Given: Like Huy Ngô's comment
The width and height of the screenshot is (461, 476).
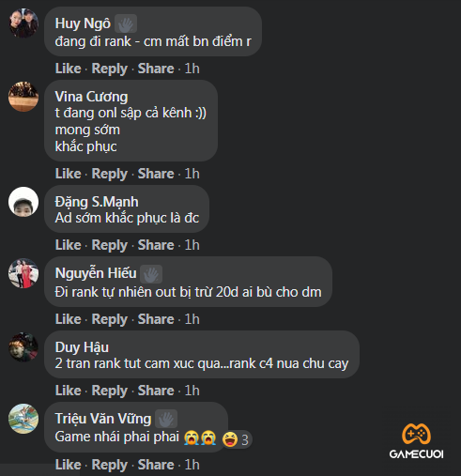Looking at the screenshot, I should coord(69,69).
